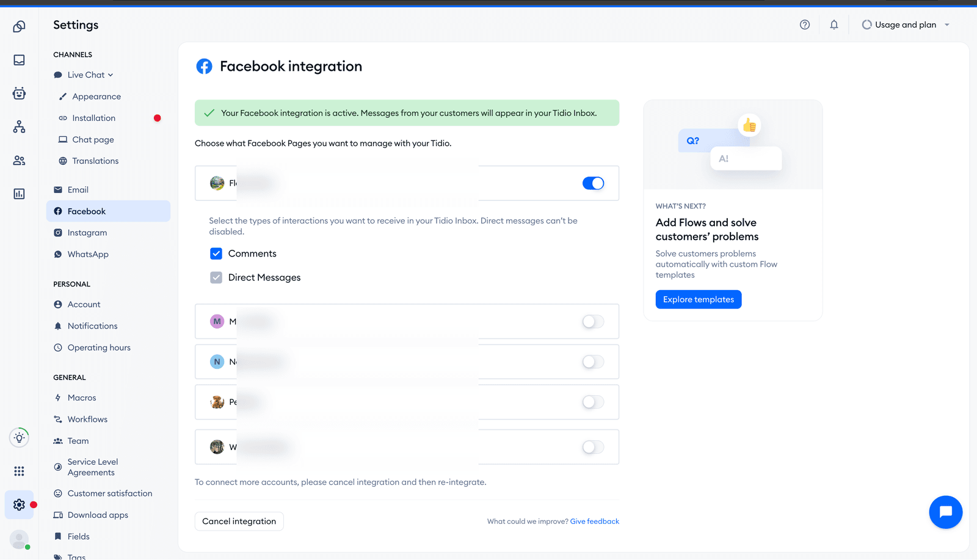Click the Instagram icon in sidebar
977x560 pixels.
point(58,233)
